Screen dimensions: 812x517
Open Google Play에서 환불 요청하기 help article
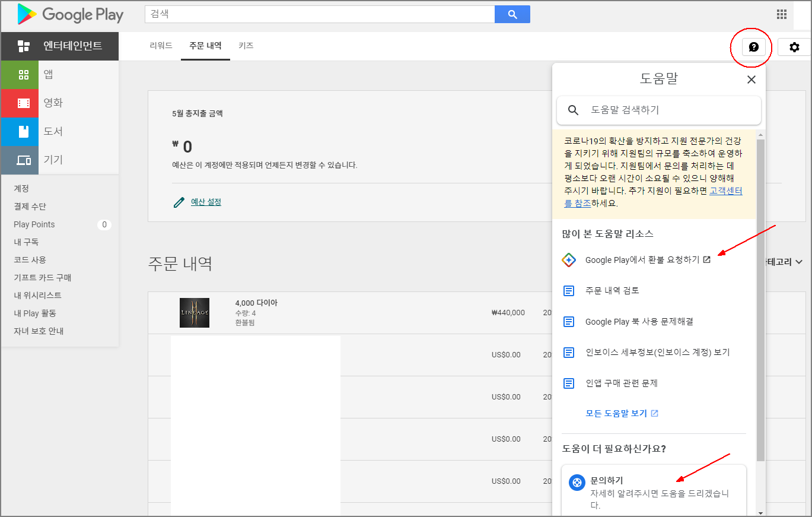click(x=642, y=259)
